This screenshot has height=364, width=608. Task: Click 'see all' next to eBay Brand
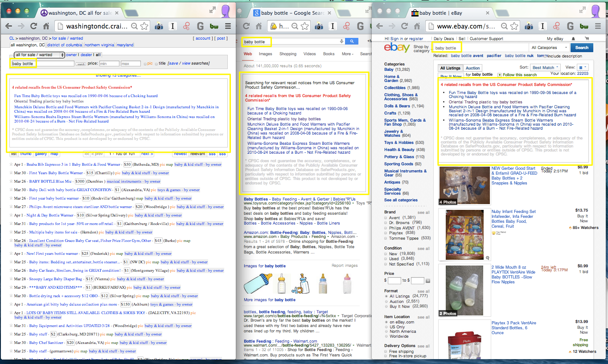(423, 213)
